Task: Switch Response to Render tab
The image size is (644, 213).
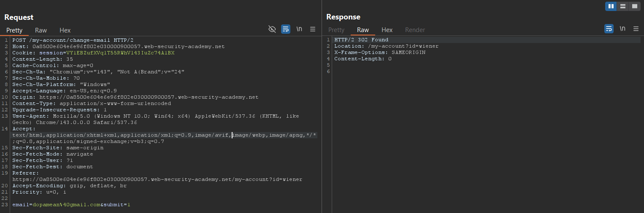Action: pyautogui.click(x=415, y=30)
